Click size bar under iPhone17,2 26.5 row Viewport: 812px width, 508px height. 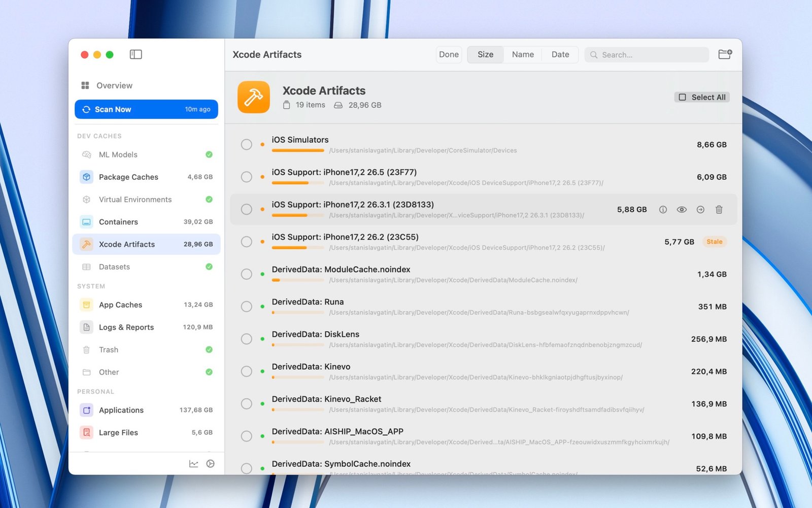(298, 183)
